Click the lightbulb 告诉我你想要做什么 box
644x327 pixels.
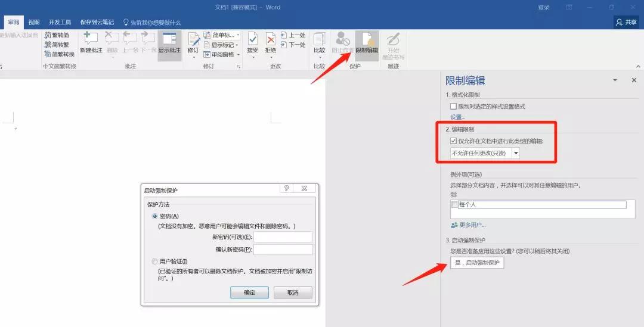152,23
